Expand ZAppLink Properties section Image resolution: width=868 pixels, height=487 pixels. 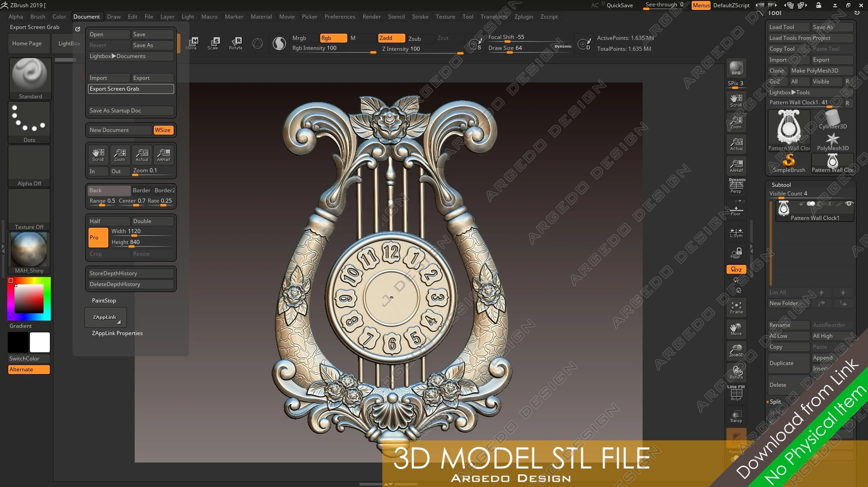[x=117, y=333]
